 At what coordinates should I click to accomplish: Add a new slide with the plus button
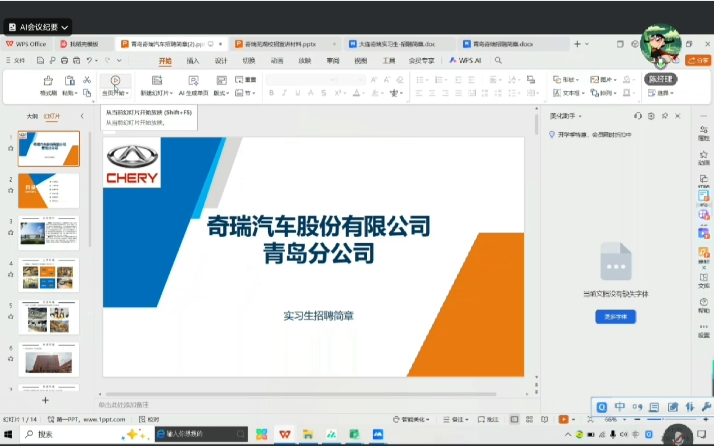point(46,399)
